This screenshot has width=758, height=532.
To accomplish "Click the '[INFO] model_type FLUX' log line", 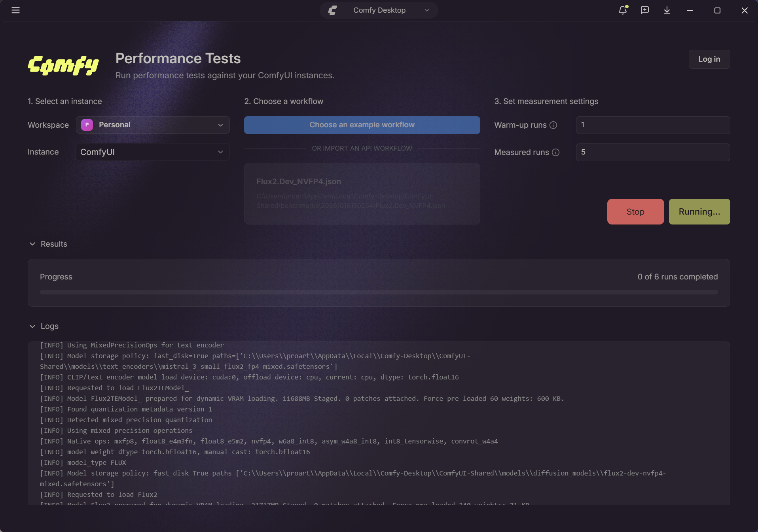I will [x=83, y=462].
